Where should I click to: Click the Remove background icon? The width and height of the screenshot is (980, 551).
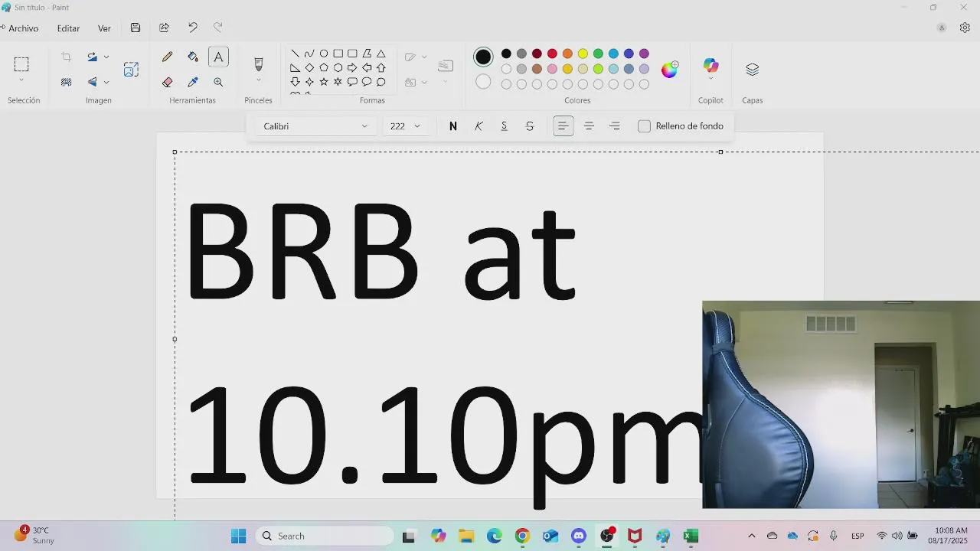(x=67, y=82)
